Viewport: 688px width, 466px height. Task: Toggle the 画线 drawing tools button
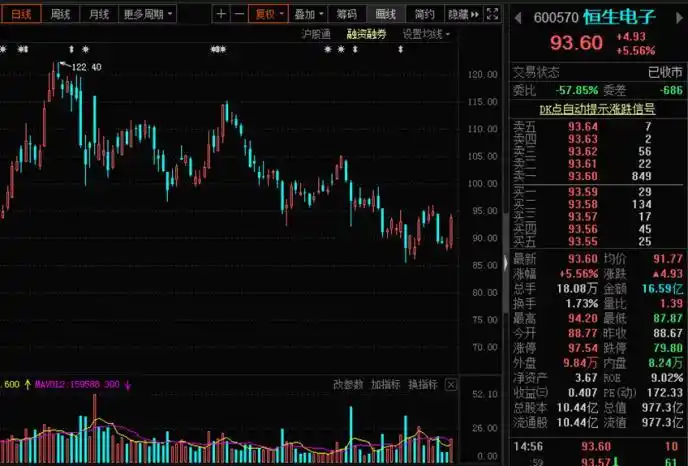(385, 14)
